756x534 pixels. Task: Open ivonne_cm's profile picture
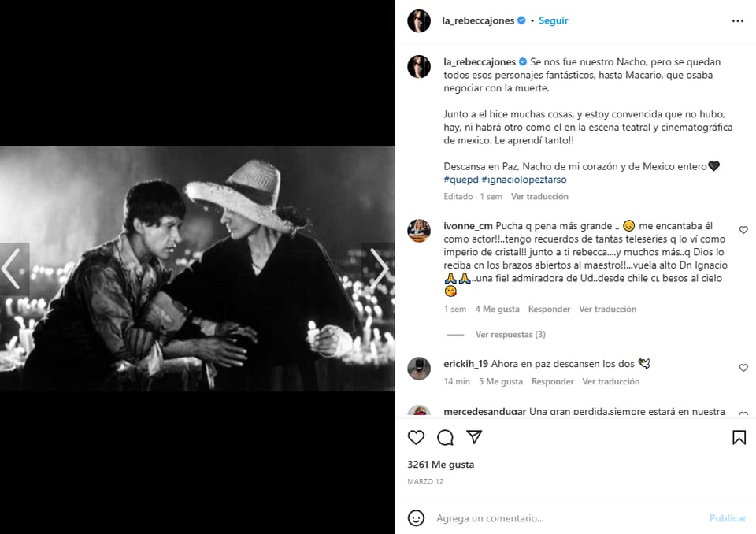click(419, 230)
